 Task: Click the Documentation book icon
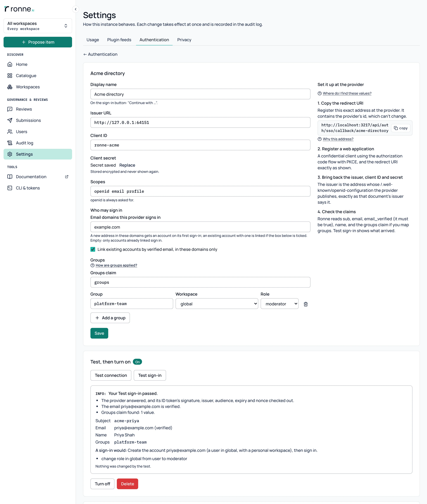coord(10,177)
